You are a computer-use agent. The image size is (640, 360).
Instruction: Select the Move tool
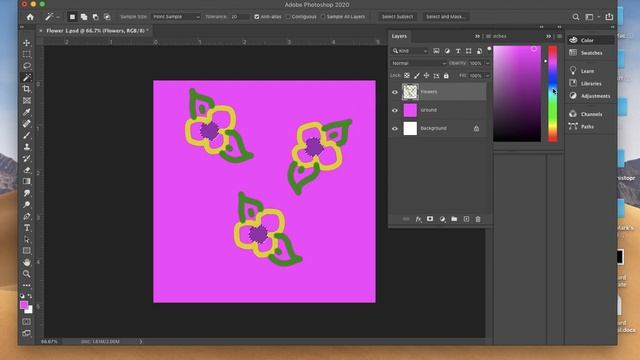27,42
